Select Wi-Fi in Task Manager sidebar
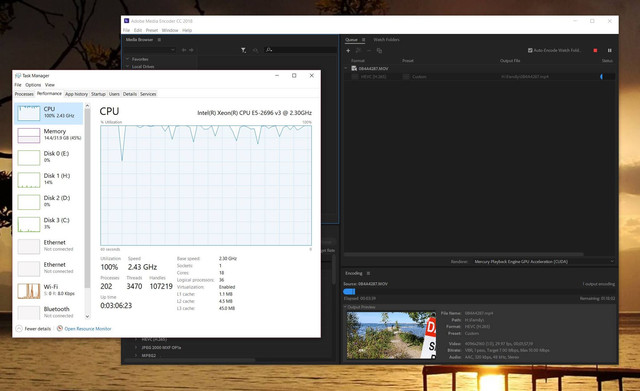The width and height of the screenshot is (640, 391). pos(49,291)
